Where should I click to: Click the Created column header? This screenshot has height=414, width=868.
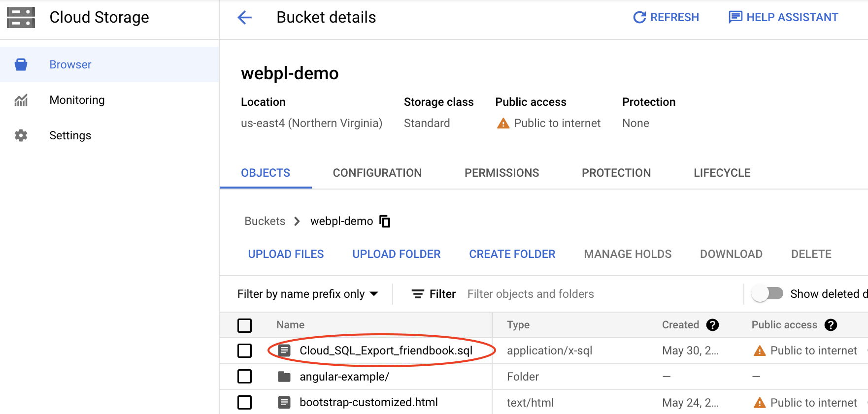point(680,325)
